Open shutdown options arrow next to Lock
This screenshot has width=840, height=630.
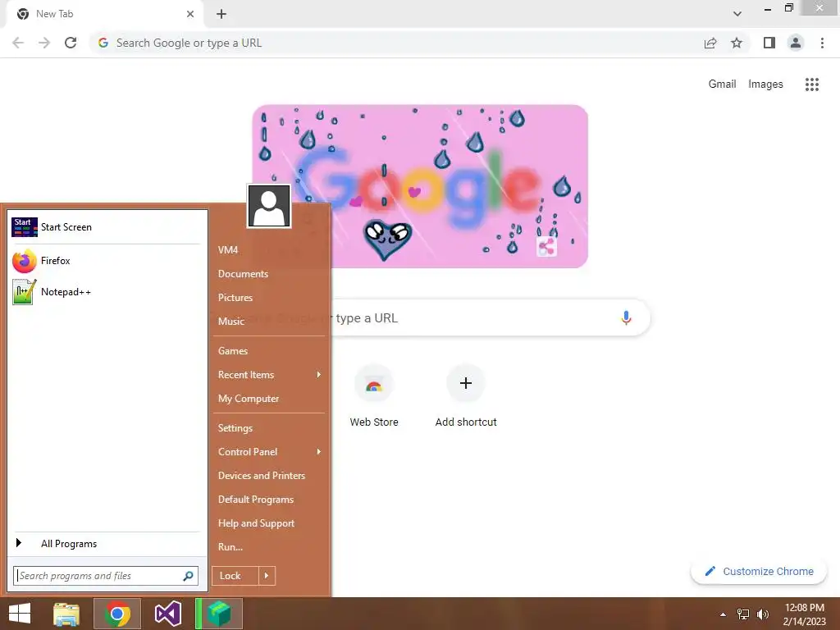pyautogui.click(x=267, y=576)
